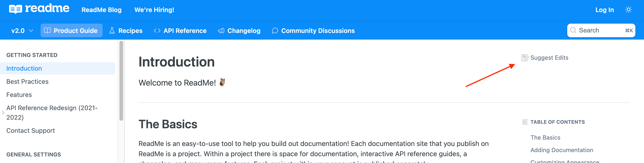Image resolution: width=644 pixels, height=163 pixels.
Task: Go to the API Reference tab
Action: click(180, 30)
